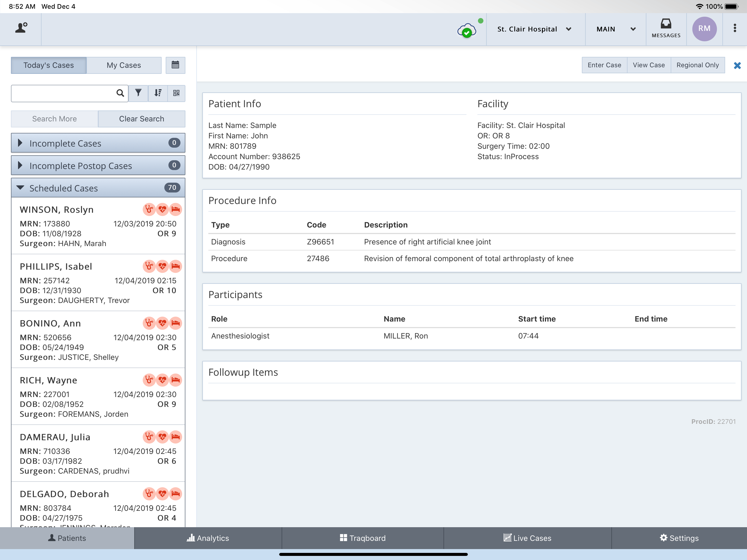Open the calendar date picker
Image resolution: width=747 pixels, height=560 pixels.
[175, 65]
